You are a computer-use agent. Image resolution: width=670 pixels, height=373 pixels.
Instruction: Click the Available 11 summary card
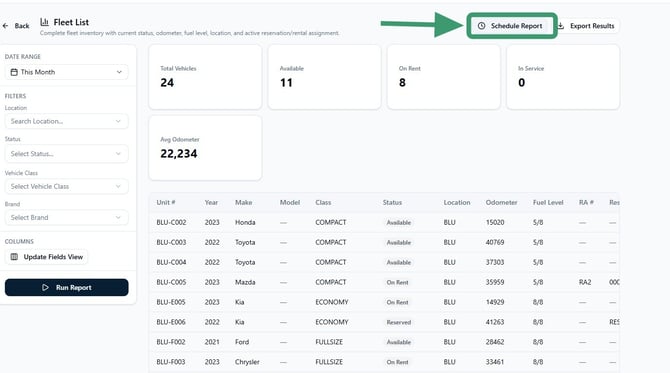coord(324,77)
